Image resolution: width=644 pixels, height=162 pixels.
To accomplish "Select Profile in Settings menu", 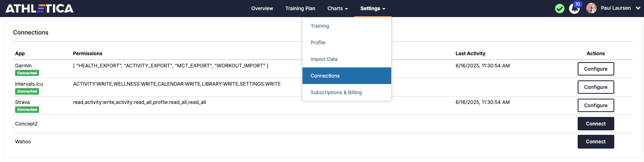I will [x=347, y=43].
